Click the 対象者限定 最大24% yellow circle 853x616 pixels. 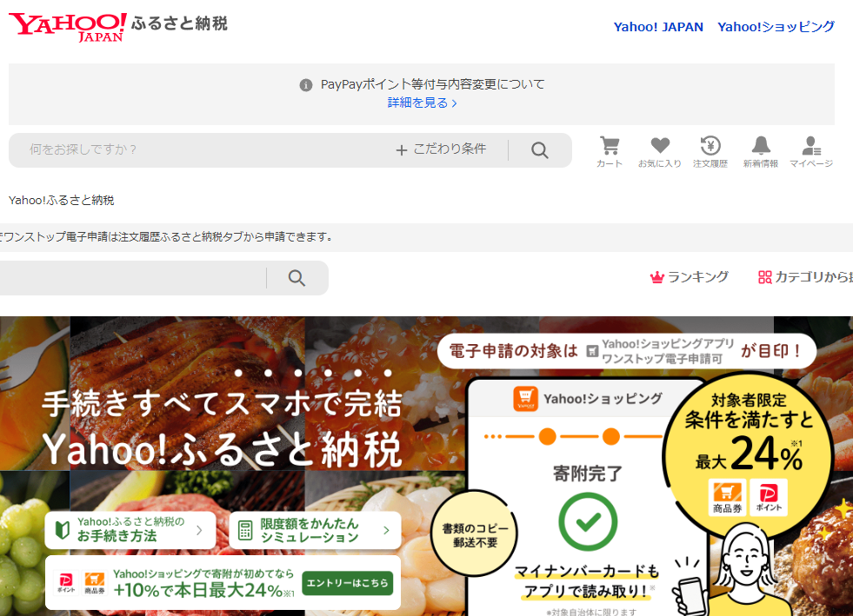tap(750, 455)
